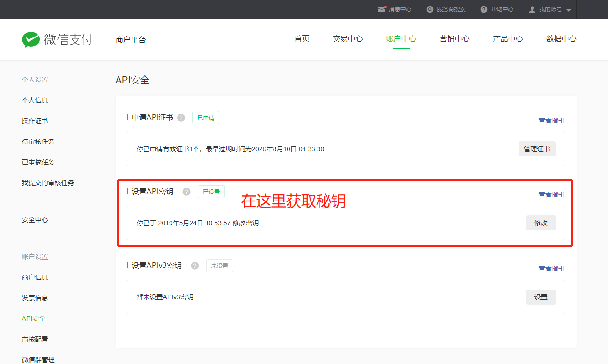Open 我提交的审核任务 in sidebar

point(48,183)
